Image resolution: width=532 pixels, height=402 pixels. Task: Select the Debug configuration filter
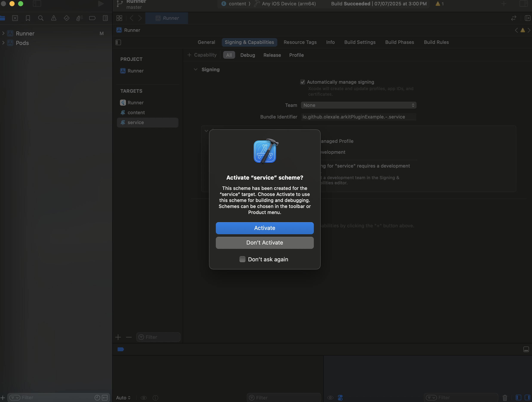click(247, 55)
